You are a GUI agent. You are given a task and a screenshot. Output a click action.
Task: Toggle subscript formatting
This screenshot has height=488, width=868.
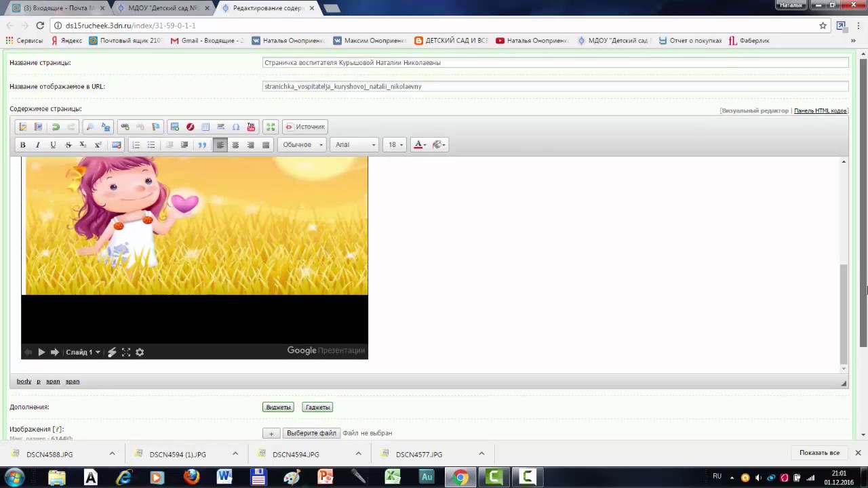(83, 144)
